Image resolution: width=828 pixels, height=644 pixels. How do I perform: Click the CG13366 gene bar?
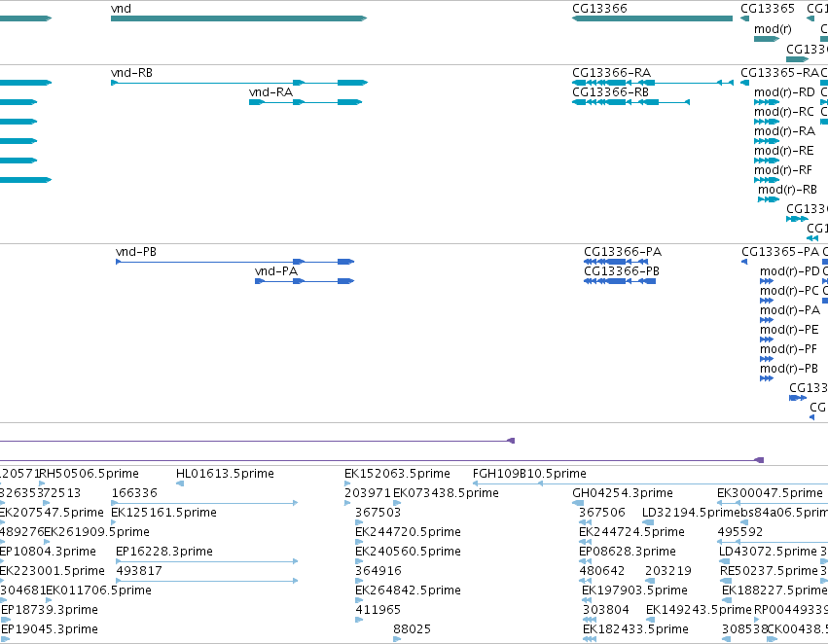(x=652, y=18)
